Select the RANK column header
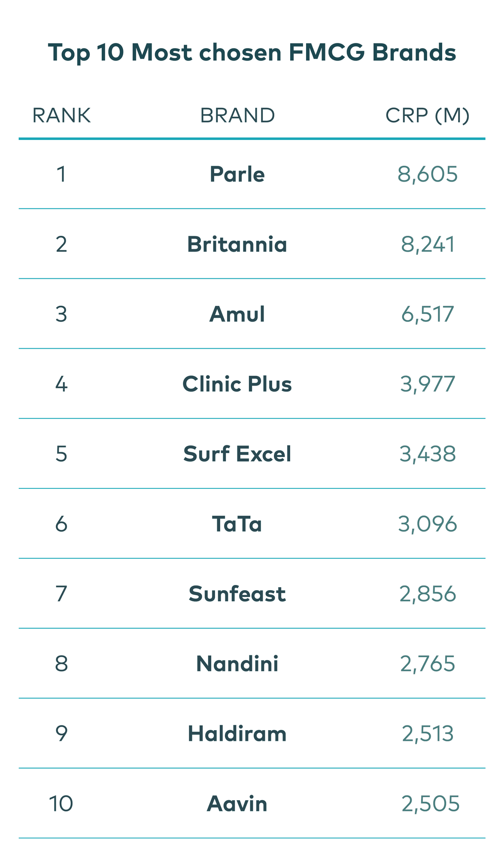 [x=61, y=116]
